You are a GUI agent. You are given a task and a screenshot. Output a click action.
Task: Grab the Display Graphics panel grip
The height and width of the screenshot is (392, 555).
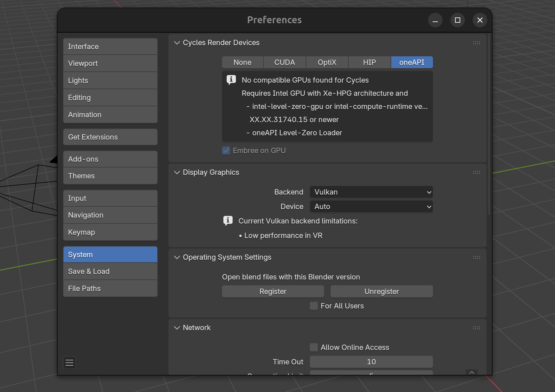[476, 172]
